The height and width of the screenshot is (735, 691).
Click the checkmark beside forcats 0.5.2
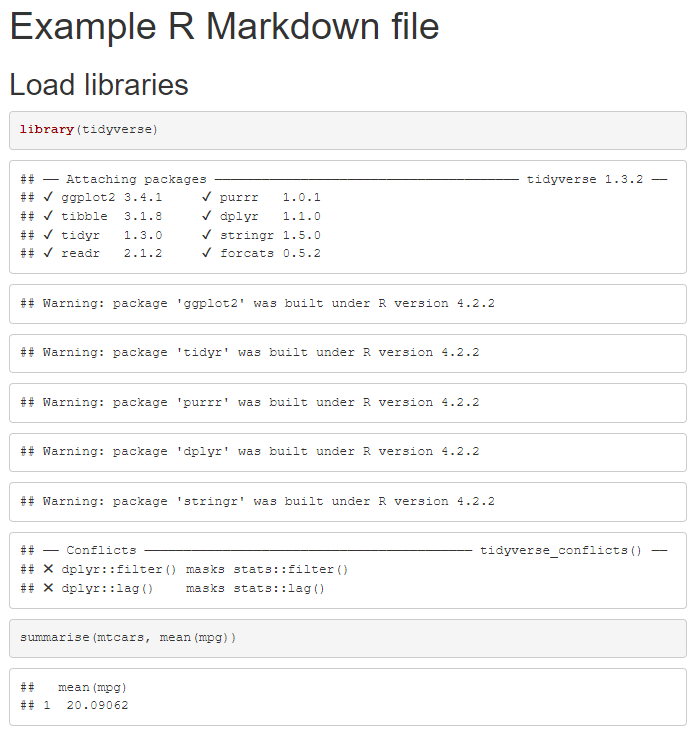(206, 254)
